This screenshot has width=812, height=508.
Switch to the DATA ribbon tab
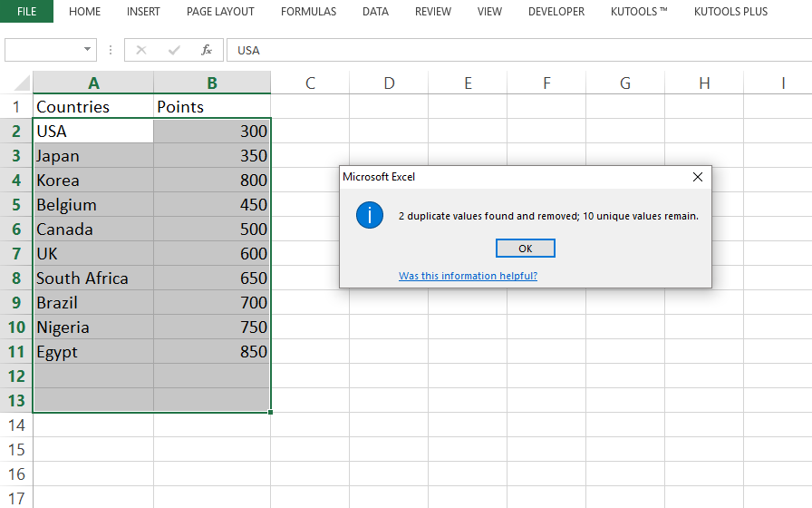click(x=375, y=12)
